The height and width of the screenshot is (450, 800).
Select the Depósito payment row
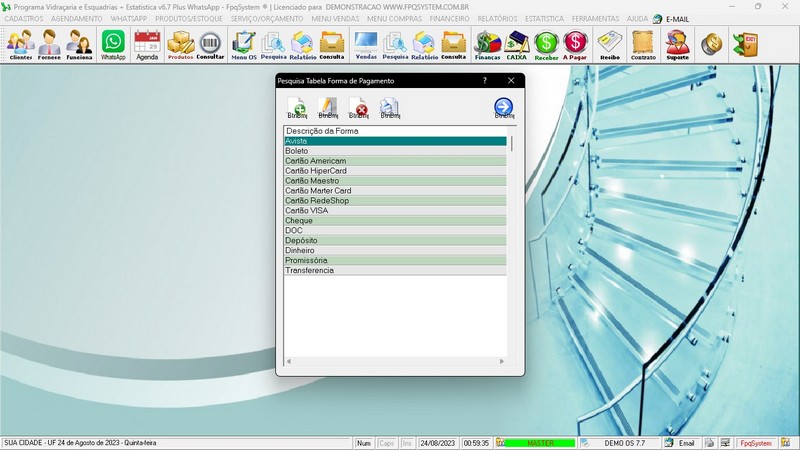point(395,240)
